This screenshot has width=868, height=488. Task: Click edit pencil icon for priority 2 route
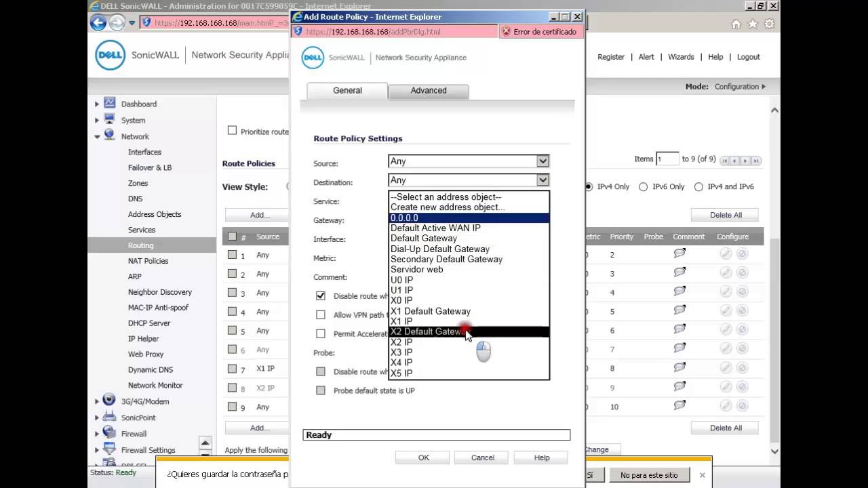click(x=726, y=253)
